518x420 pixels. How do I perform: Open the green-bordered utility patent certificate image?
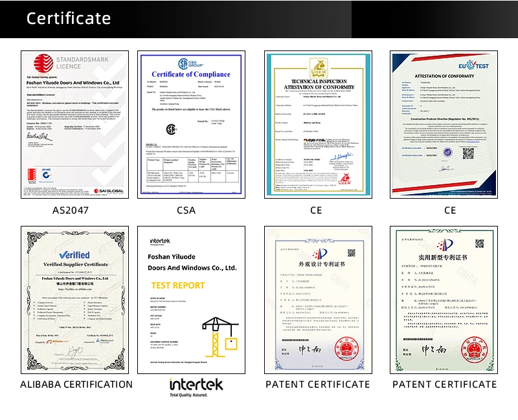[444, 300]
